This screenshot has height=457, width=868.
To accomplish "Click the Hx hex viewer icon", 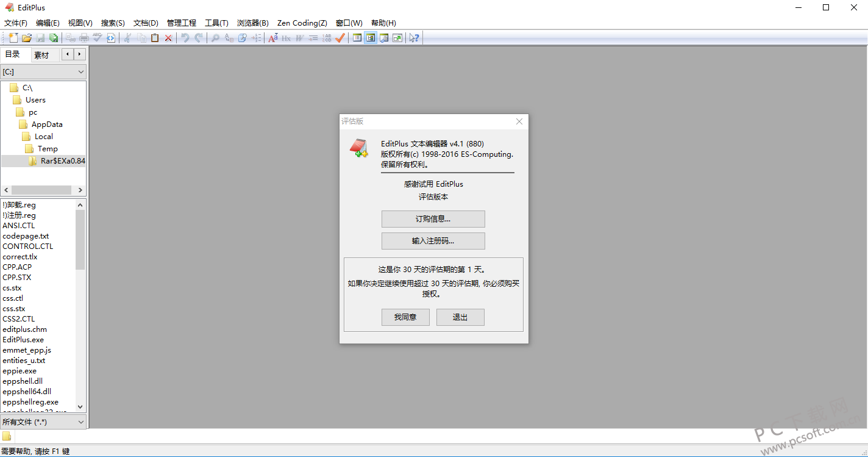I will (x=286, y=38).
